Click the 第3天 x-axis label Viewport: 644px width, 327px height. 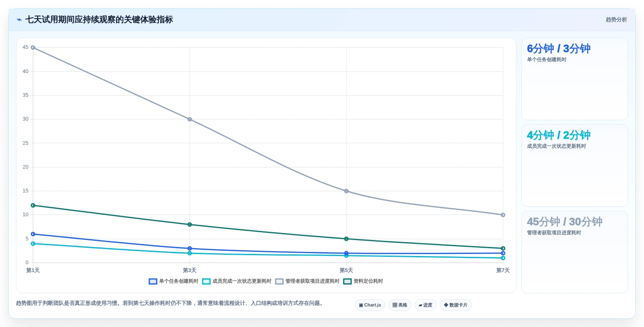(190, 270)
